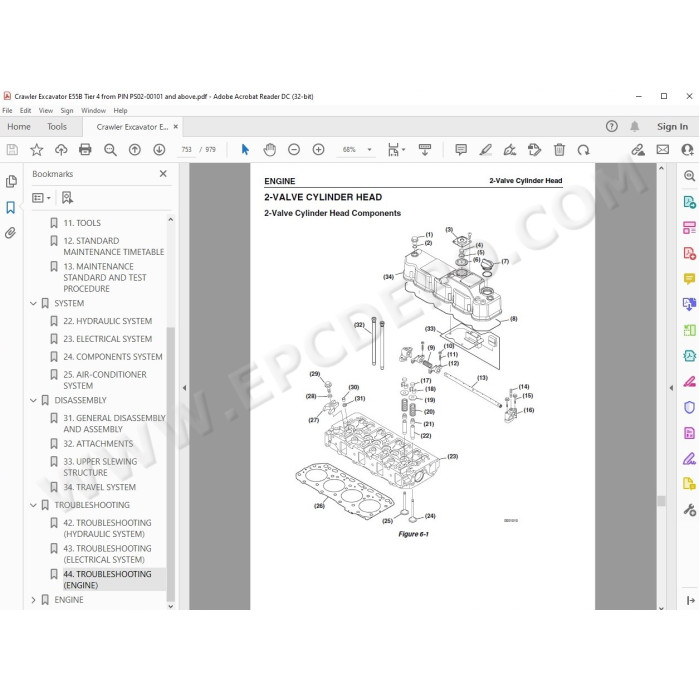Open bookmark 32. ATTACHMENTS
Screen dimensions: 700x700
(98, 444)
